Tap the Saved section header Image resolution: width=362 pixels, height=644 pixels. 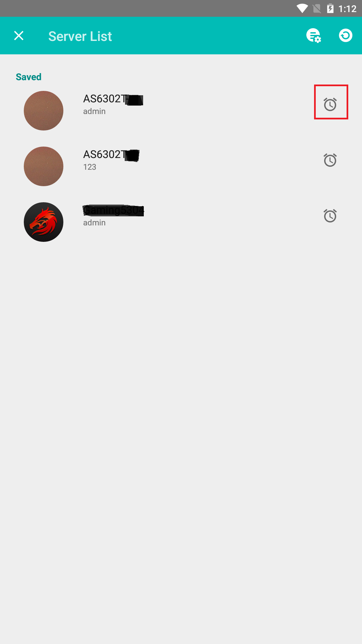click(x=28, y=77)
